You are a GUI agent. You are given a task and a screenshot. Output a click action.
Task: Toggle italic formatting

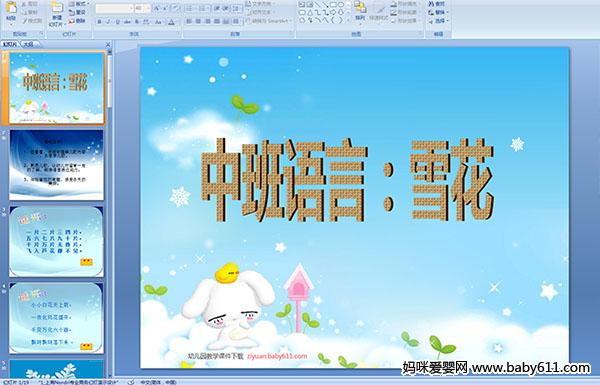[x=109, y=22]
